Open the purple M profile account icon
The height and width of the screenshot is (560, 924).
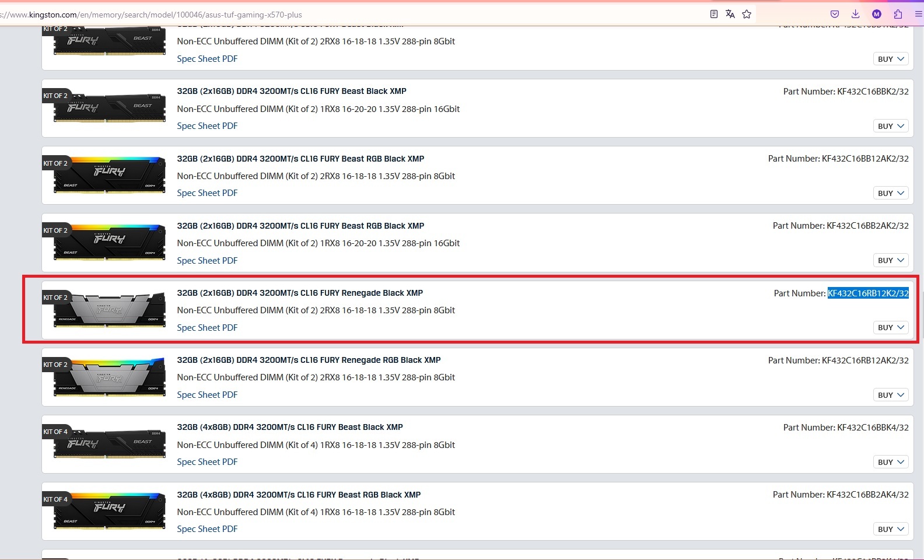coord(877,14)
